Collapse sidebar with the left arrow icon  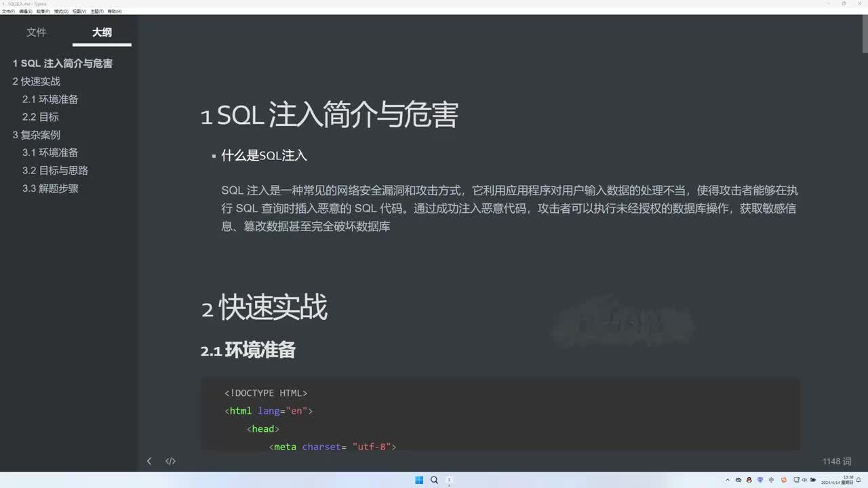[x=149, y=462]
